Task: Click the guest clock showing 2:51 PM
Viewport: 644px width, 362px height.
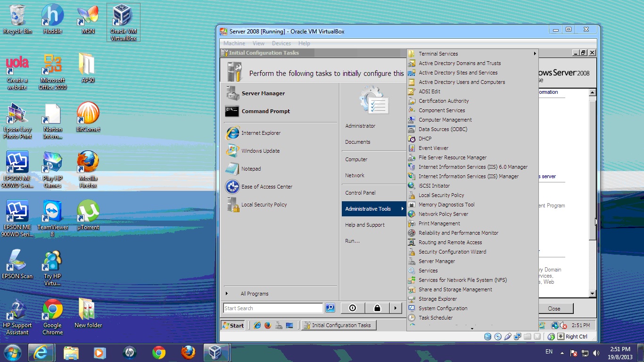Action: pos(580,325)
